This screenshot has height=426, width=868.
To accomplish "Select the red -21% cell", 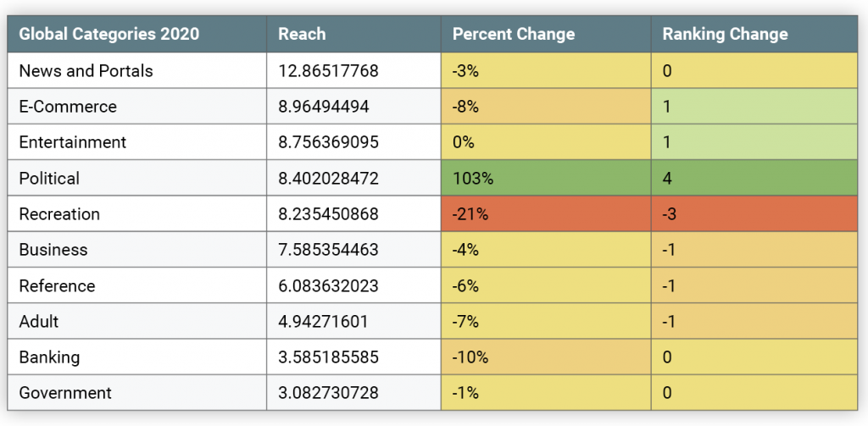I will (545, 214).
